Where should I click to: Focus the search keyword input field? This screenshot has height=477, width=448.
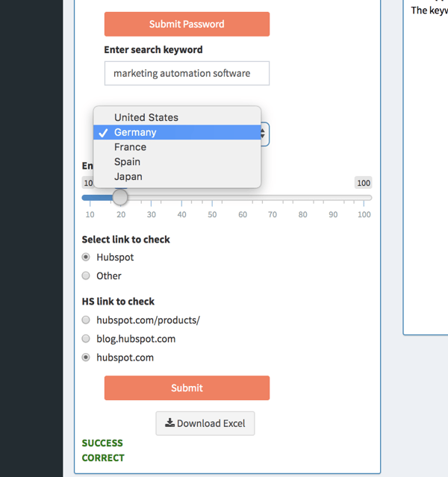[187, 73]
